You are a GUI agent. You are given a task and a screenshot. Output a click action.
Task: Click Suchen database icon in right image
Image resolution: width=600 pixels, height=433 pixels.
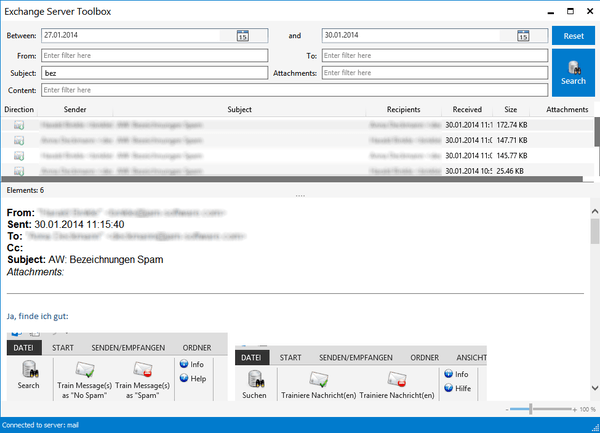tap(256, 379)
